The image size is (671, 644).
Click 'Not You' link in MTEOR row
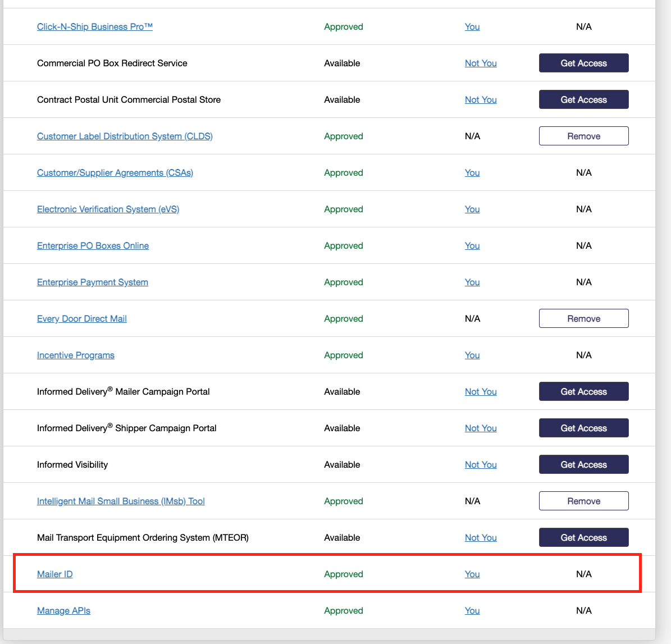(481, 537)
